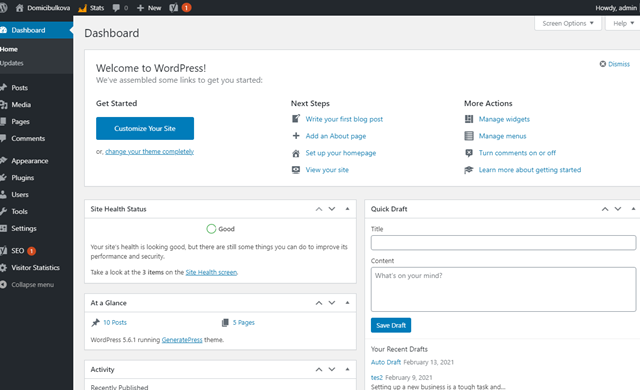This screenshot has height=390, width=640.
Task: Click the Manage widgets link
Action: [x=504, y=119]
